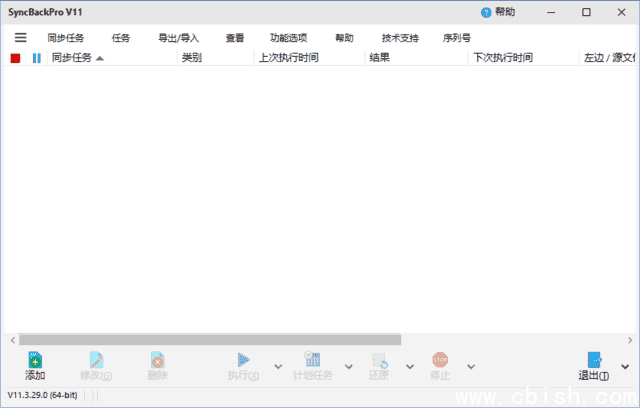Expand the dropdown arrow beside 执行
The width and height of the screenshot is (640, 408).
point(278,367)
